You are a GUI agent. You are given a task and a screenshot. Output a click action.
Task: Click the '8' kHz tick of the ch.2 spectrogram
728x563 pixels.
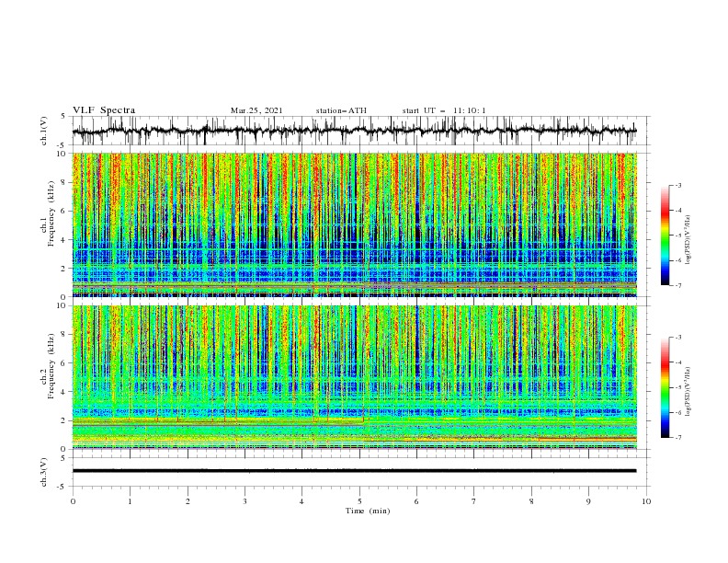(65, 335)
